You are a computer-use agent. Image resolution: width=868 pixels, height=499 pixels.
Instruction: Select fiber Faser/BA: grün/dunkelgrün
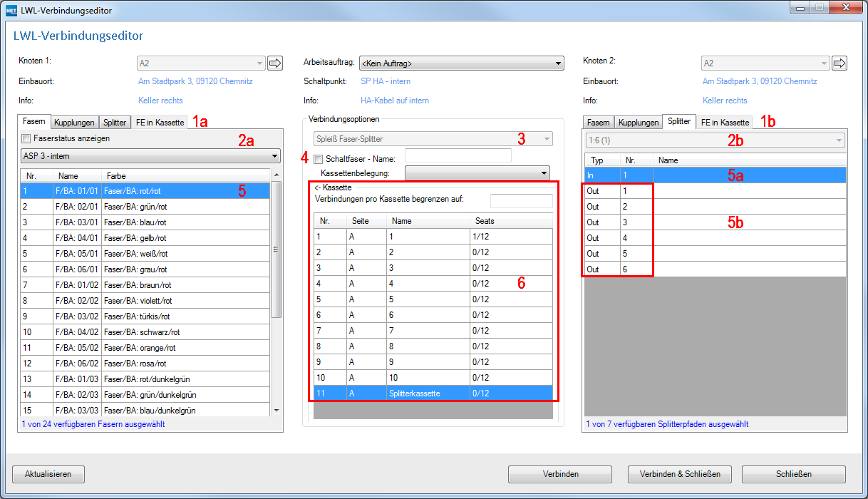[x=145, y=394]
